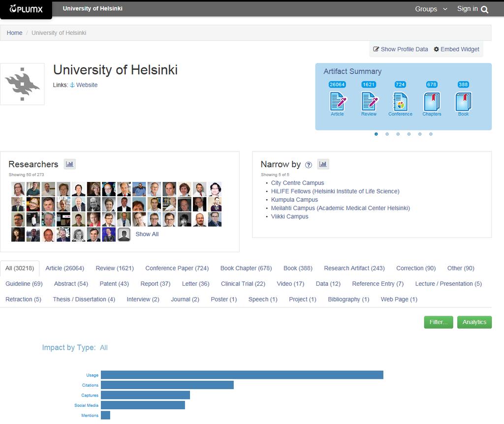This screenshot has height=424, width=504.
Task: Click the Book artifact icon
Action: (463, 101)
